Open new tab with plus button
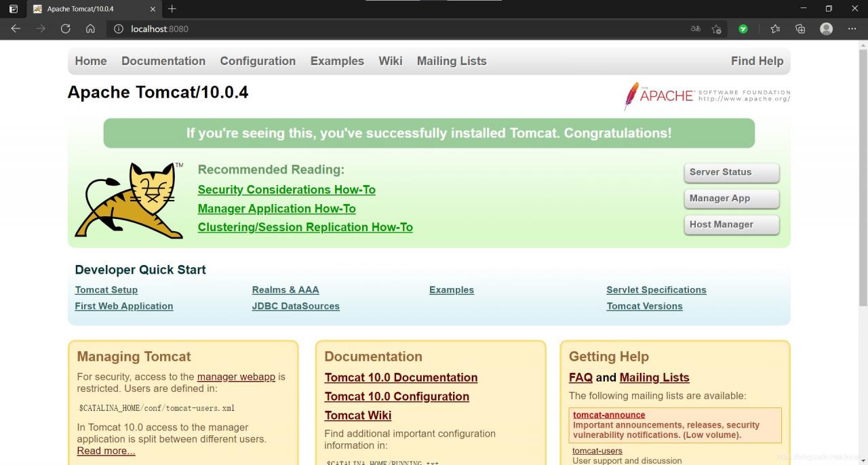The width and height of the screenshot is (868, 465). [x=172, y=9]
